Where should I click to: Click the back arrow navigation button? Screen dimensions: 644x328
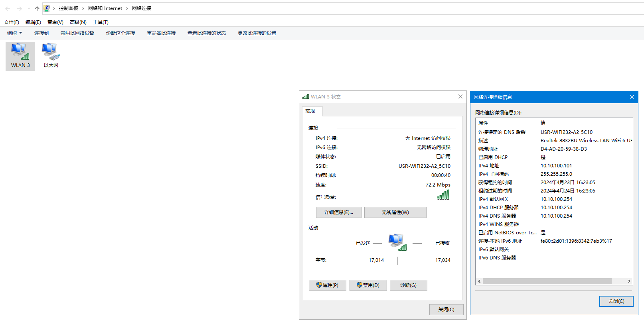tap(8, 8)
